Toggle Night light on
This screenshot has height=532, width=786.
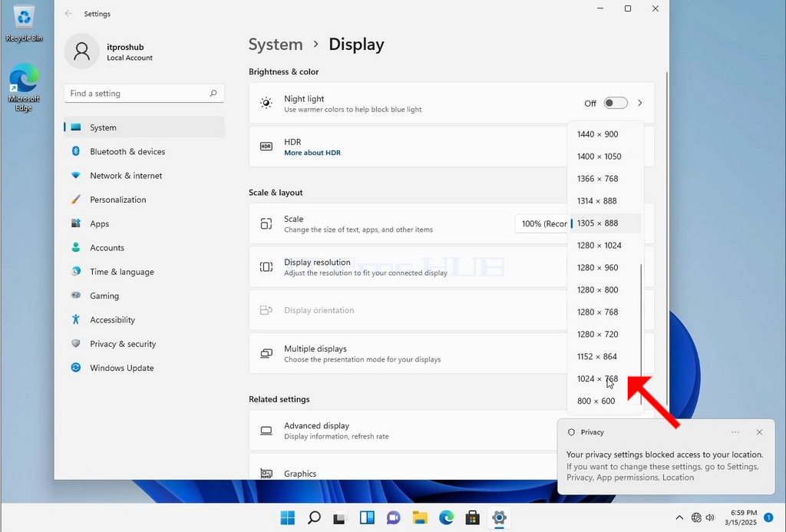(616, 103)
